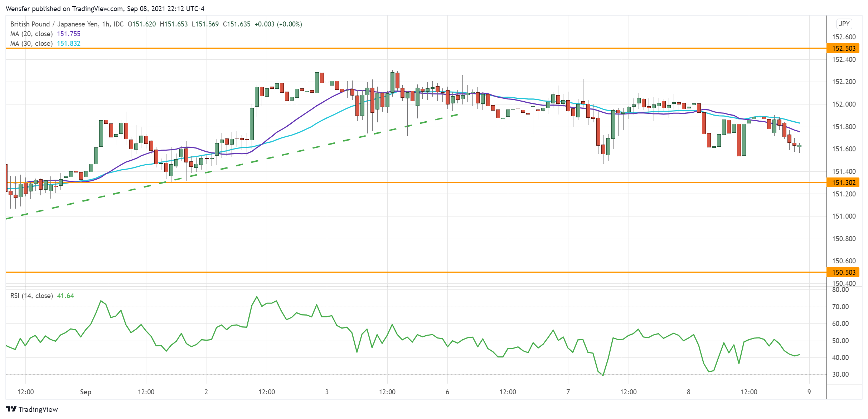Click the RSI value 41.64
The image size is (868, 419).
(66, 296)
